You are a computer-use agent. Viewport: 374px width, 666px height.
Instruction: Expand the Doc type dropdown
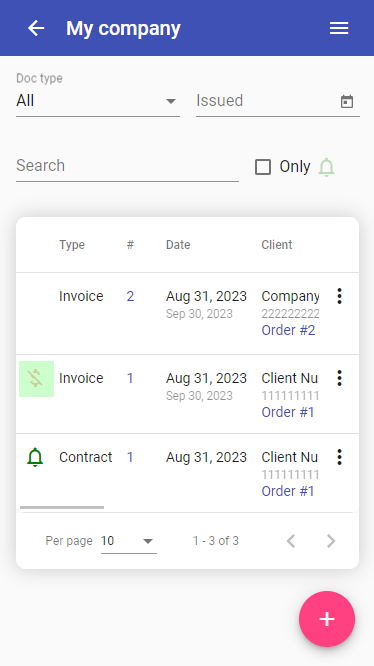pos(98,101)
